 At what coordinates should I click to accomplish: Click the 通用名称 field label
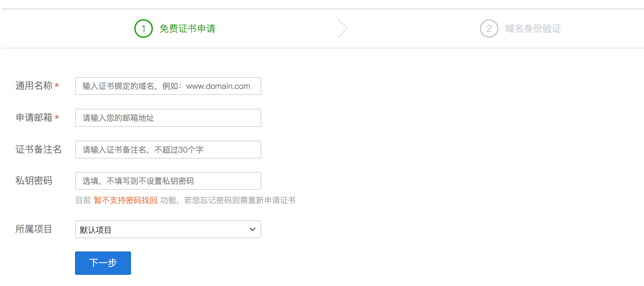[x=34, y=86]
